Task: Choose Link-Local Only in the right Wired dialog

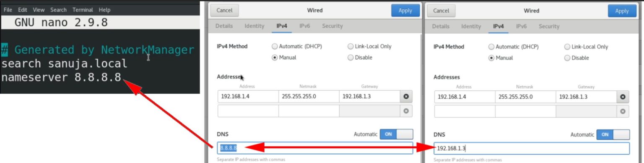Action: click(586, 47)
